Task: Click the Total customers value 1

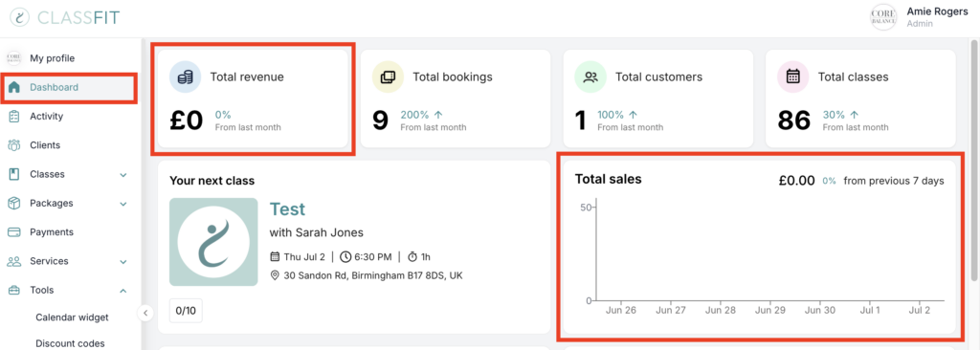Action: coord(581,120)
